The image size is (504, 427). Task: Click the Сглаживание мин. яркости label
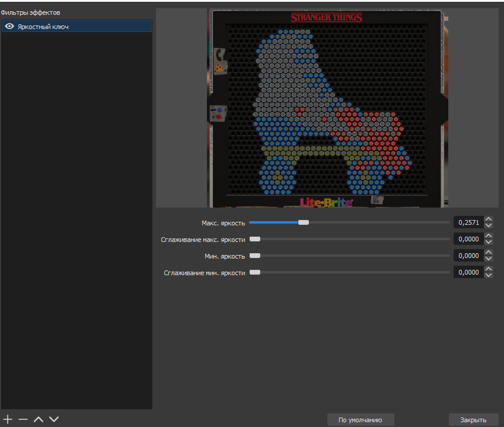click(205, 273)
